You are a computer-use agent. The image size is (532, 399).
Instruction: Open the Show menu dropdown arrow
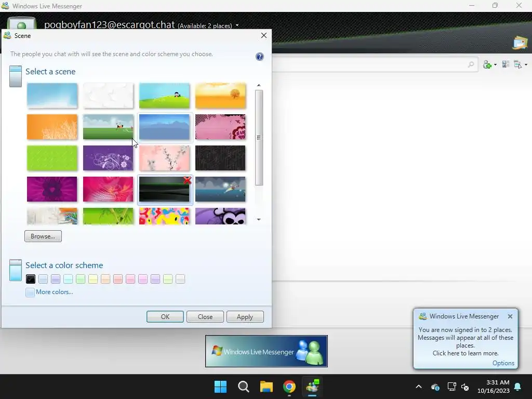526,65
